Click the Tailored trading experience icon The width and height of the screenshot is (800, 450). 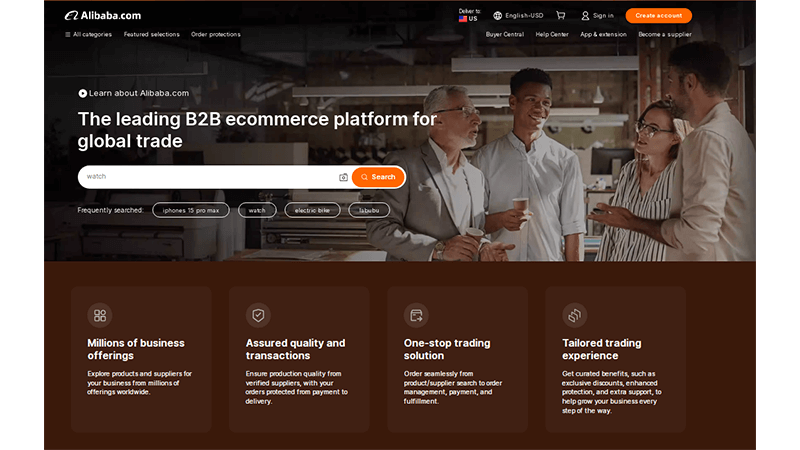[574, 315]
